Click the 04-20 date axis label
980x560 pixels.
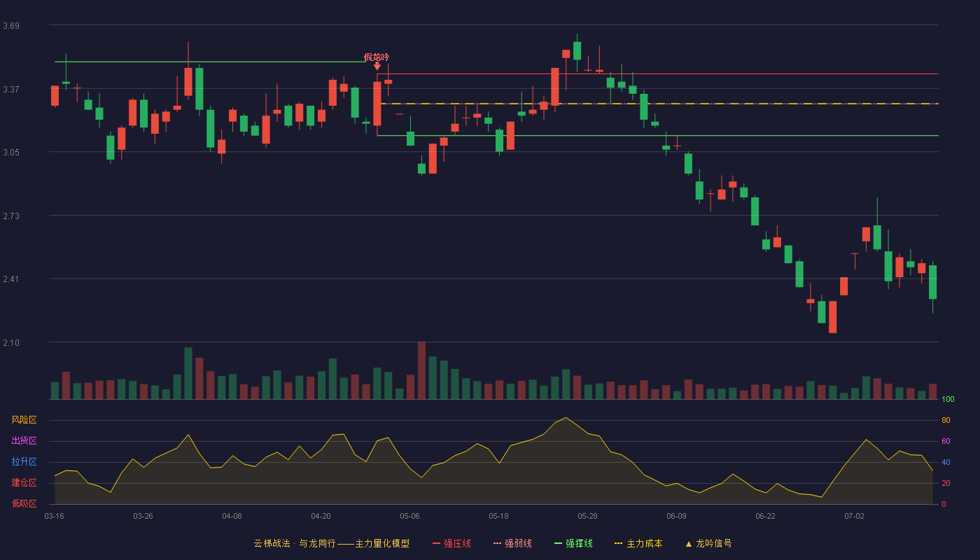click(x=321, y=516)
